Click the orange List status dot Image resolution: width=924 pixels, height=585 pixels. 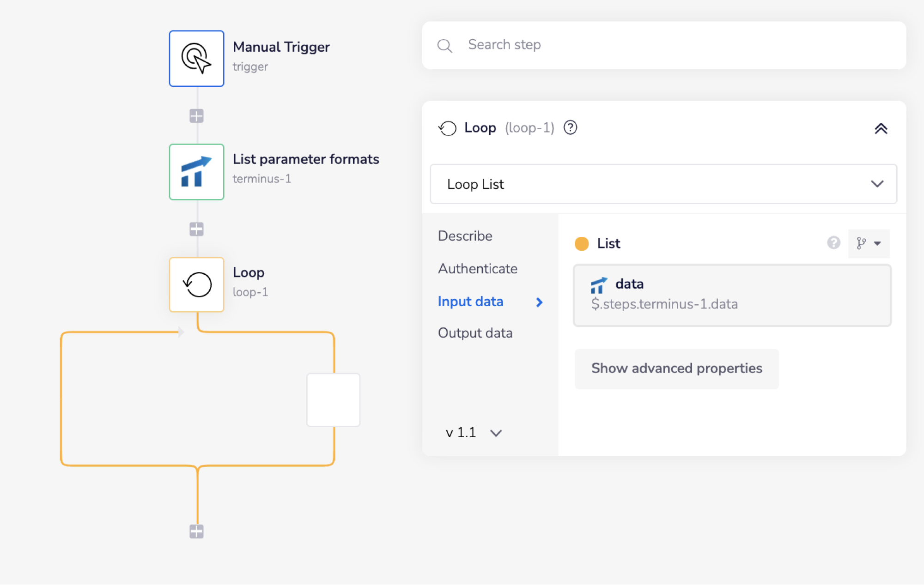point(581,243)
